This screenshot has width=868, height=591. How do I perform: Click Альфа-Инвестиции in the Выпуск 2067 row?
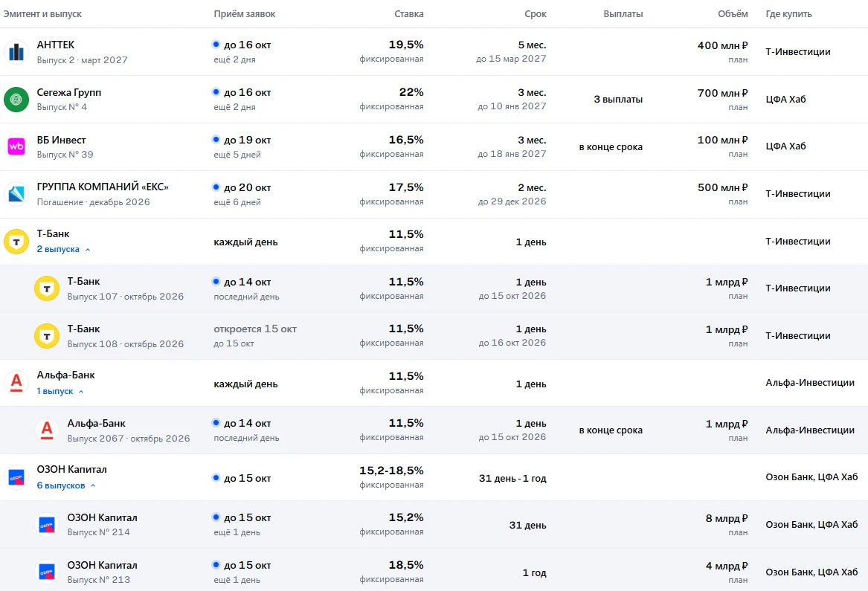(x=810, y=430)
